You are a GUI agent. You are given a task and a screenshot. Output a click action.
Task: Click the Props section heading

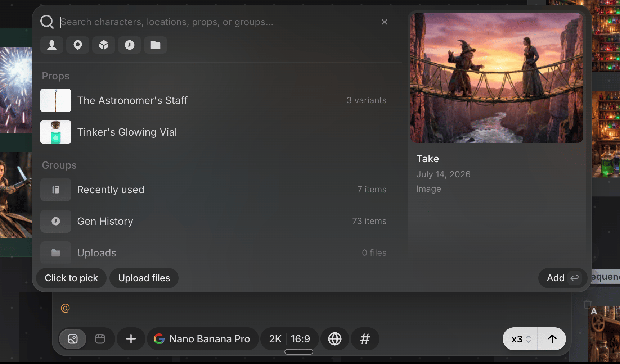click(56, 76)
